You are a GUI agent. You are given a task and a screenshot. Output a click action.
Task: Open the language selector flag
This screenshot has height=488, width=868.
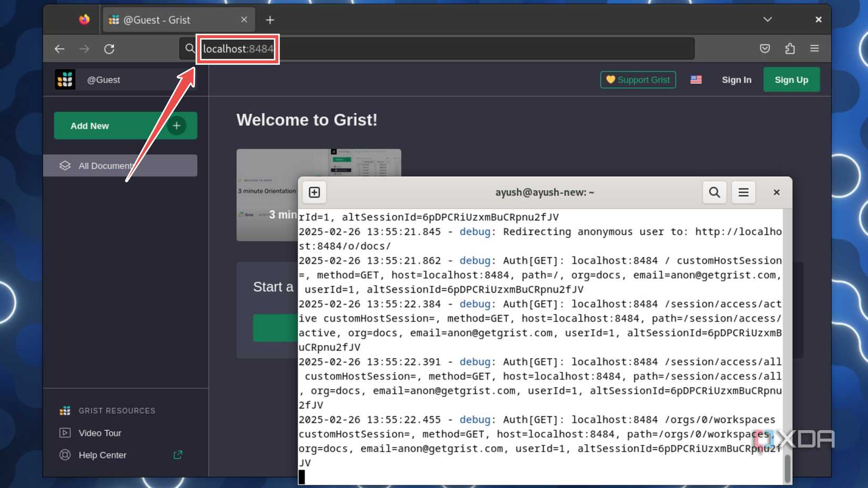(x=696, y=80)
